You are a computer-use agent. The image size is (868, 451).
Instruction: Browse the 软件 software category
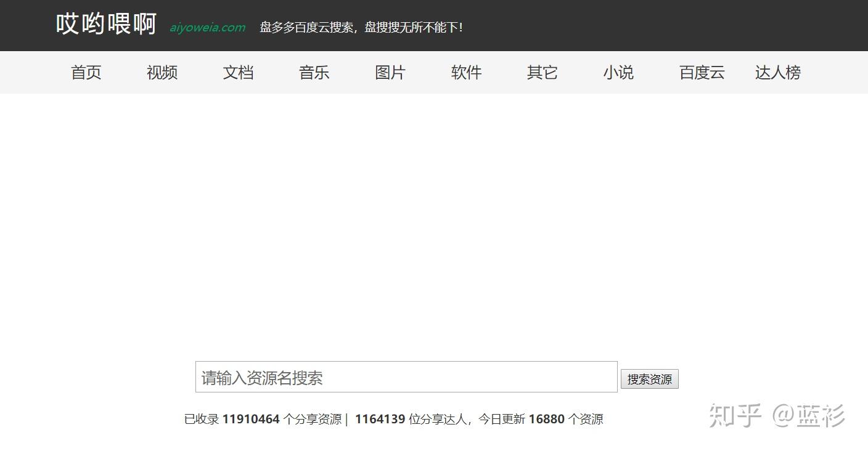pyautogui.click(x=466, y=73)
